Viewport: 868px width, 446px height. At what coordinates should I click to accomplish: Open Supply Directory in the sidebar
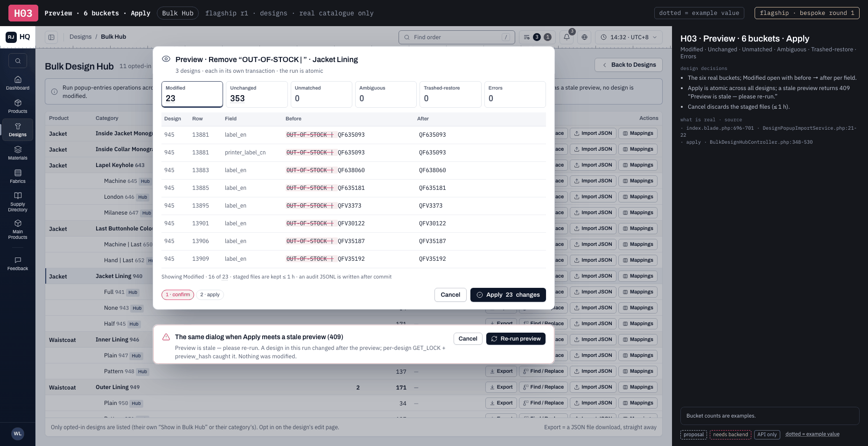[x=18, y=202]
